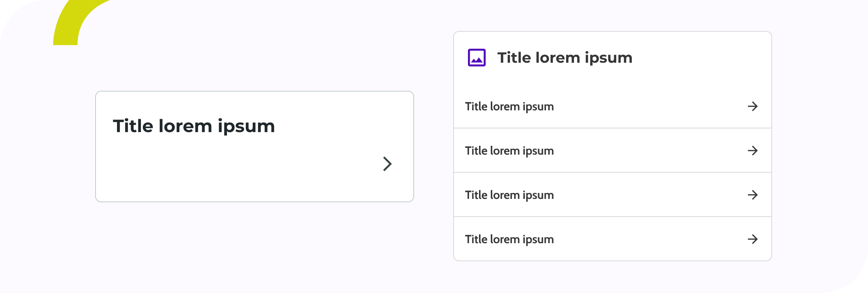Viewport: 868px width, 293px height.
Task: Select the fourth "Title lorem ipsum" list link
Action: click(509, 239)
